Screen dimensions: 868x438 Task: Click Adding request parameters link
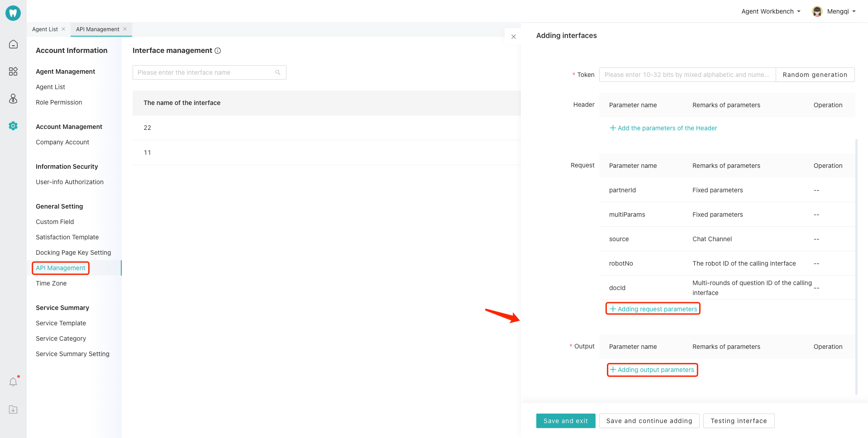(x=653, y=309)
